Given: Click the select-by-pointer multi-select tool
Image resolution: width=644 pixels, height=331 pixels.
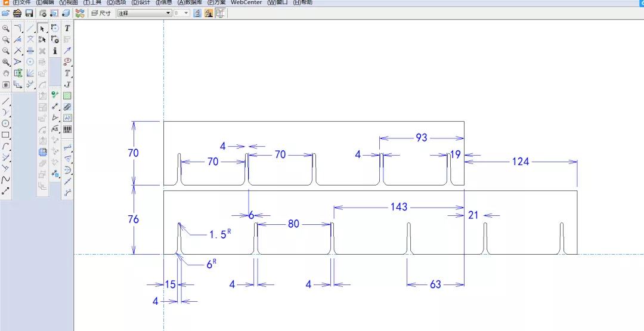Looking at the screenshot, I should tap(42, 40).
